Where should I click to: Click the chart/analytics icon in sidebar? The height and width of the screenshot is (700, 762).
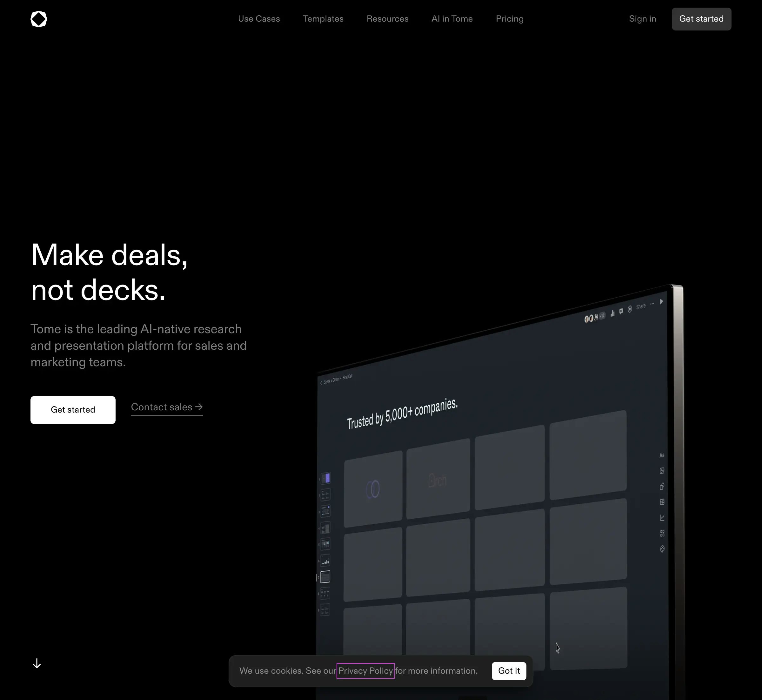coord(662,517)
